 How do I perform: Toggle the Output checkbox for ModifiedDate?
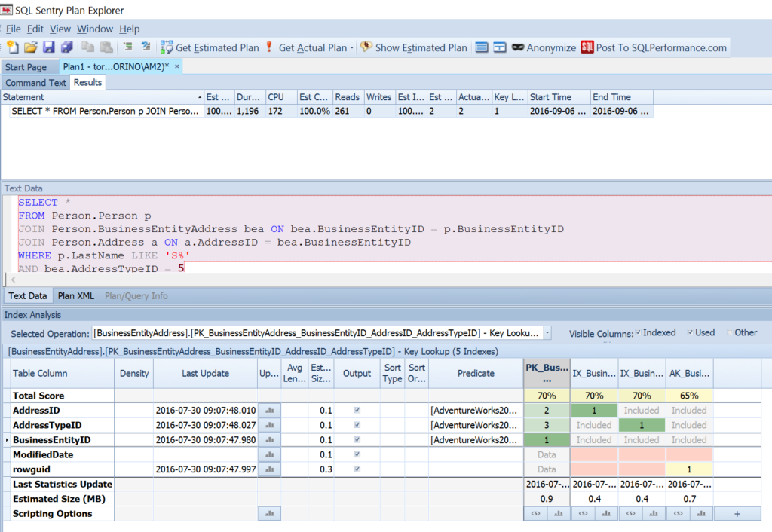(x=357, y=454)
